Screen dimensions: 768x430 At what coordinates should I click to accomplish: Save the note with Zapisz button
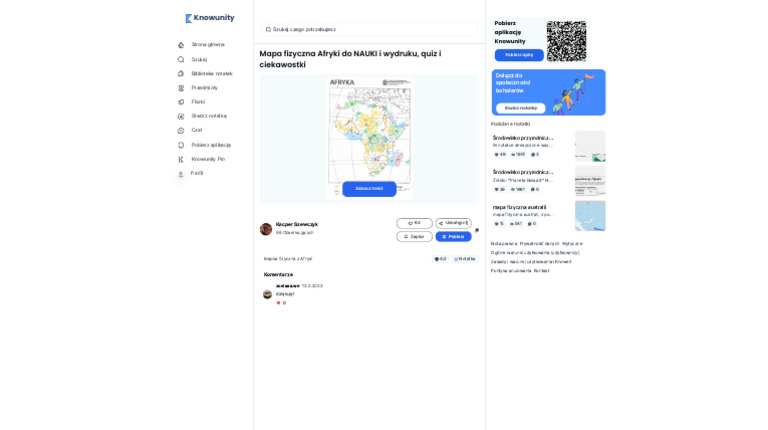[x=414, y=237]
